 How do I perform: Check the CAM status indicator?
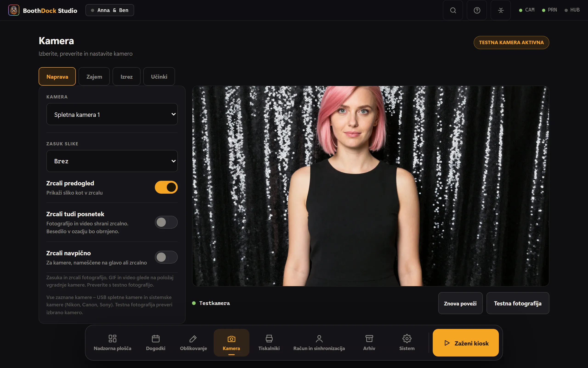[x=526, y=10]
